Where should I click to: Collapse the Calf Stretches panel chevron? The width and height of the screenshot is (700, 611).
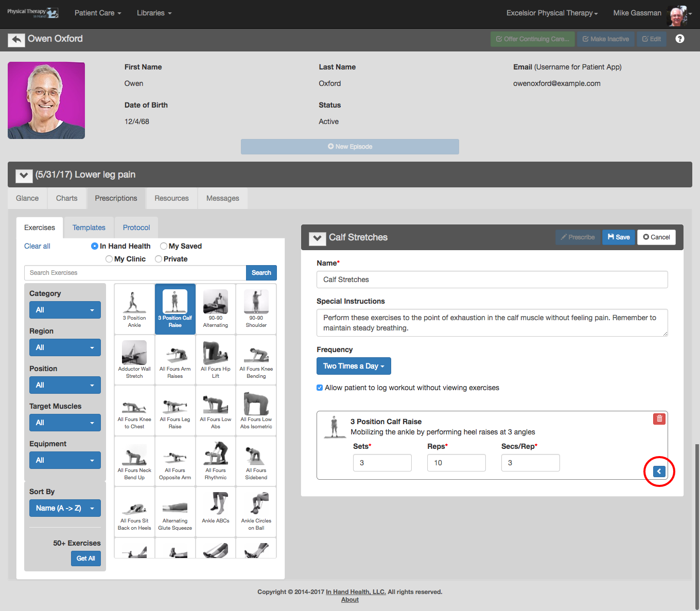(317, 238)
